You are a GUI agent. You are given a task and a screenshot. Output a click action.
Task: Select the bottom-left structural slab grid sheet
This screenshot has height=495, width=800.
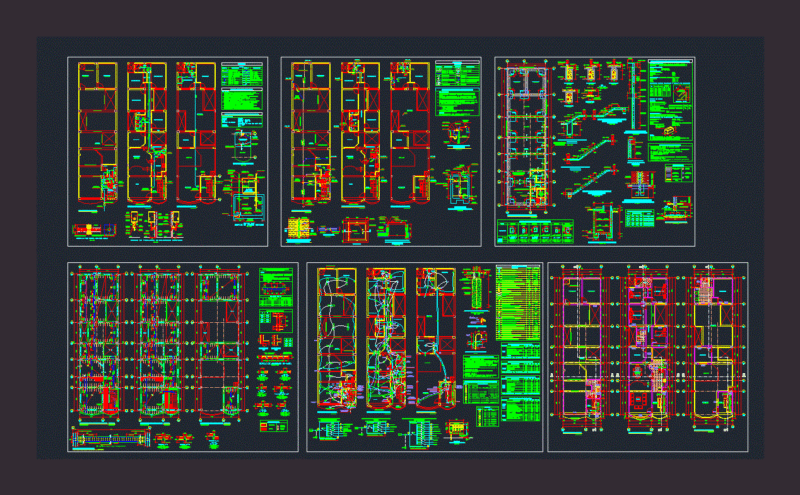pos(183,357)
